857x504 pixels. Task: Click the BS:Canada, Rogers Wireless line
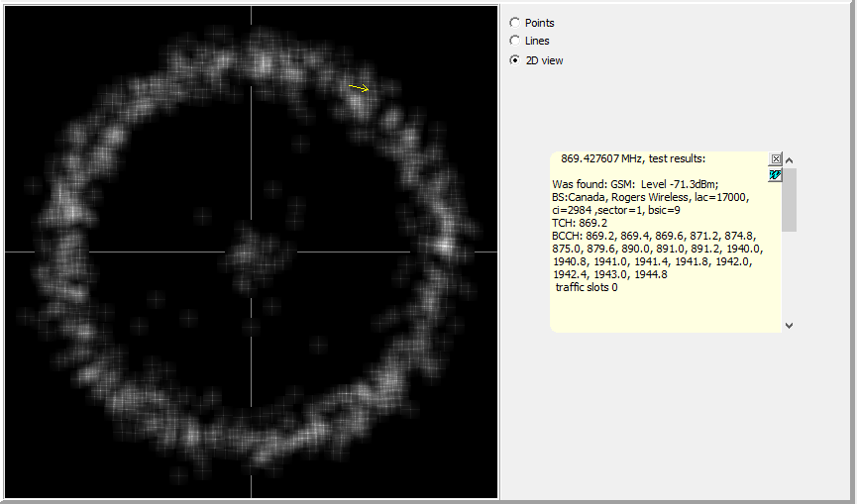point(650,197)
